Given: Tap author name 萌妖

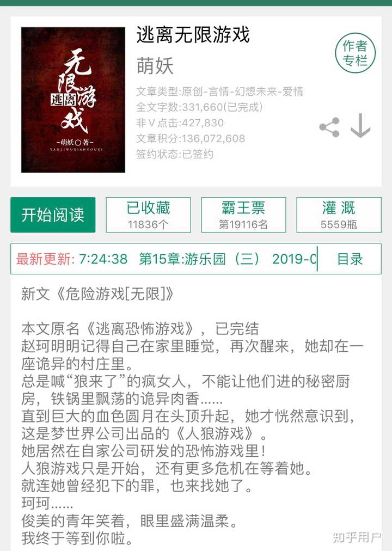Looking at the screenshot, I should pos(155,66).
